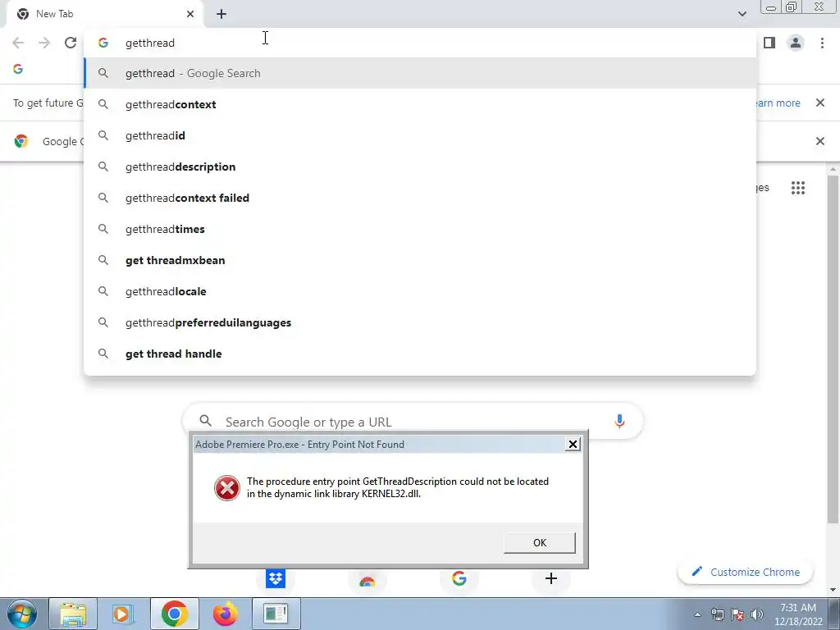
Task: Click OK in the error dialog
Action: point(540,543)
